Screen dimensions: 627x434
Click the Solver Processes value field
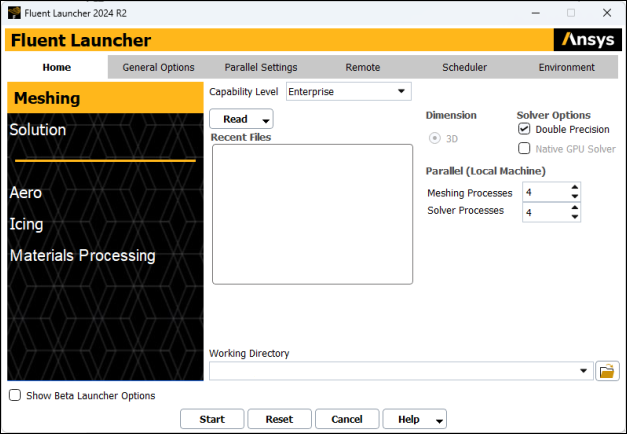[546, 212]
